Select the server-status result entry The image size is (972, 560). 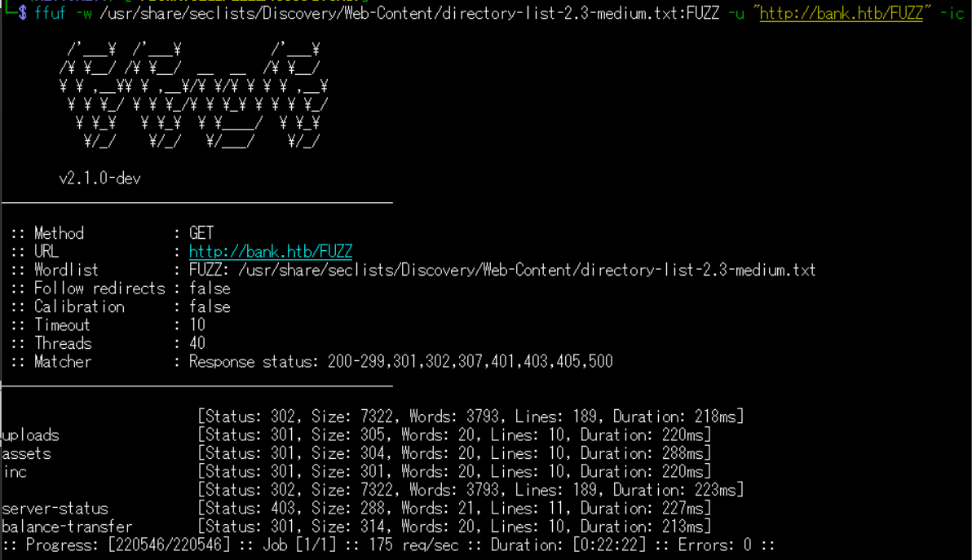click(55, 509)
